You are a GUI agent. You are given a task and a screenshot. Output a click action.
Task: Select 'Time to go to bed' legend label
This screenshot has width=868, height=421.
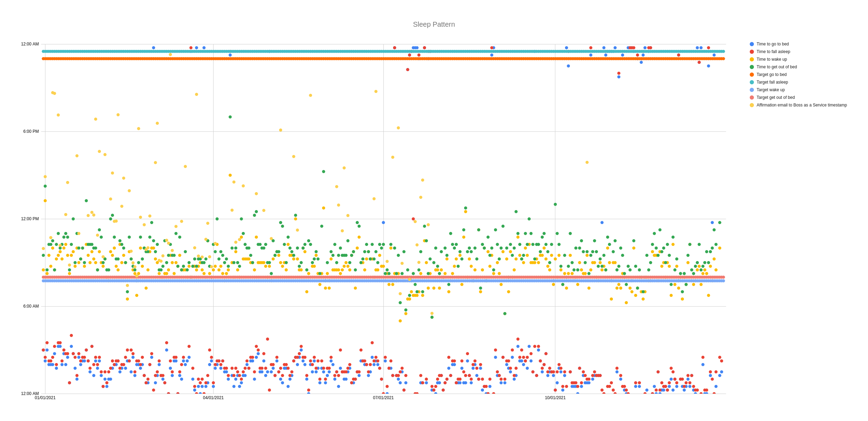[x=773, y=44]
